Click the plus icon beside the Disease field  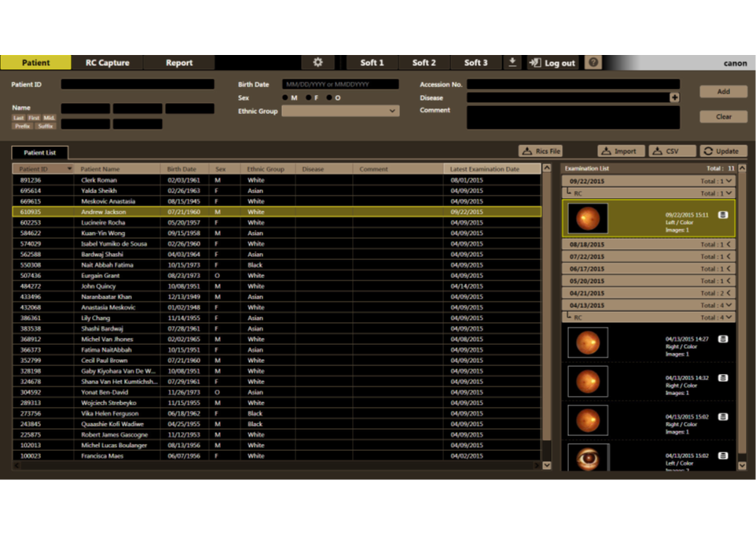pyautogui.click(x=674, y=98)
